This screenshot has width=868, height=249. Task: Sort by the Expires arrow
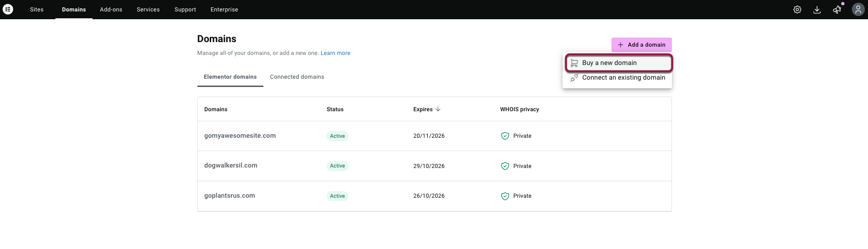pyautogui.click(x=438, y=109)
